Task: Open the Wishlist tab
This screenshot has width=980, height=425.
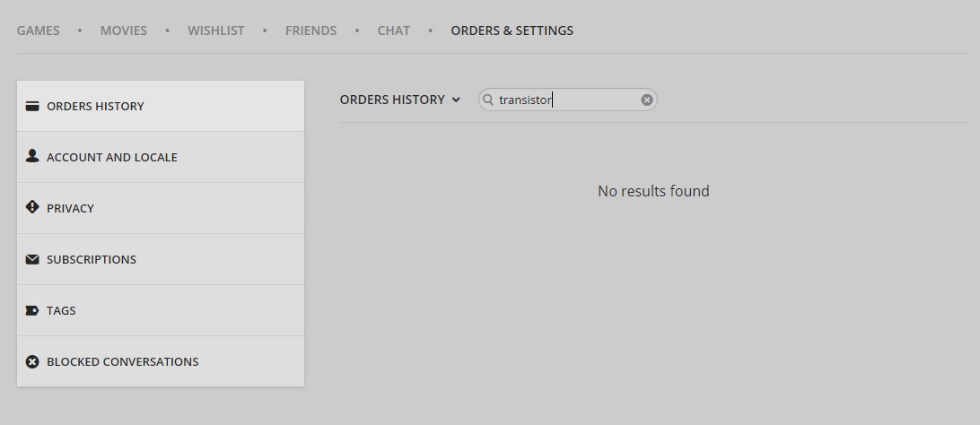Action: click(x=215, y=30)
